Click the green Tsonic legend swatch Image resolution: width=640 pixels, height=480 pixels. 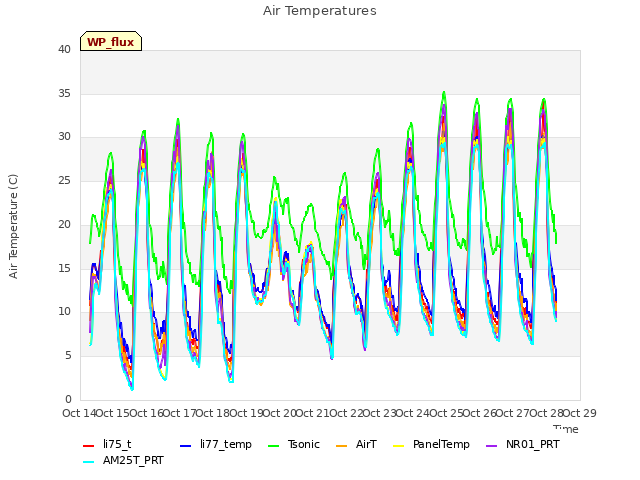pos(273,446)
